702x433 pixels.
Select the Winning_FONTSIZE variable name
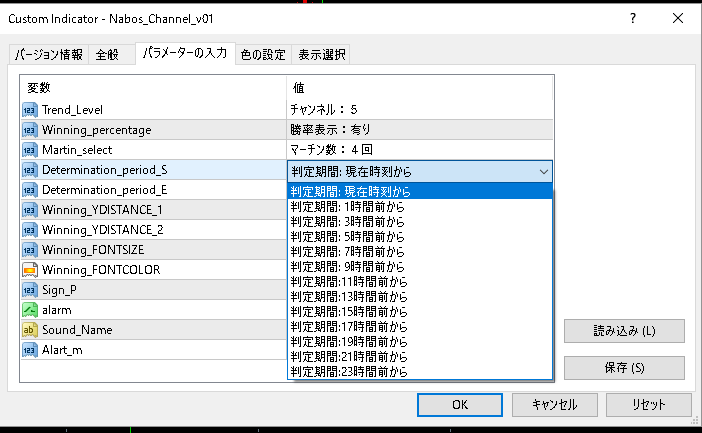click(93, 250)
